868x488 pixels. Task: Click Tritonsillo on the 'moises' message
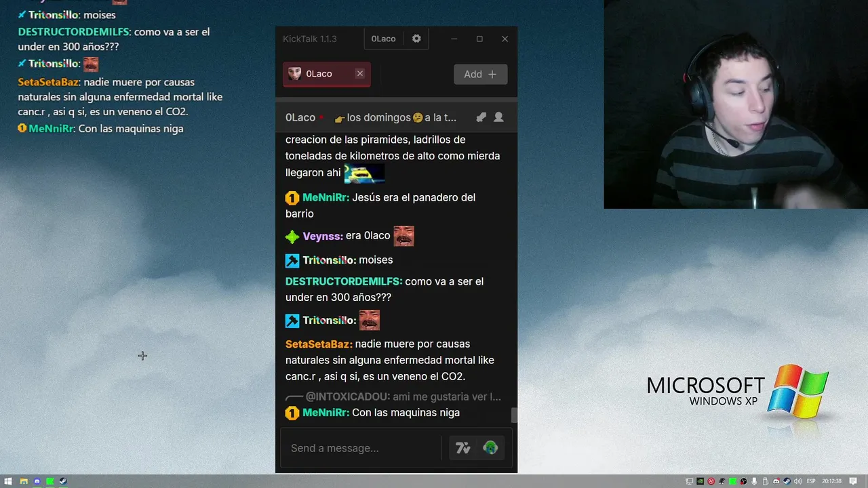pos(329,260)
